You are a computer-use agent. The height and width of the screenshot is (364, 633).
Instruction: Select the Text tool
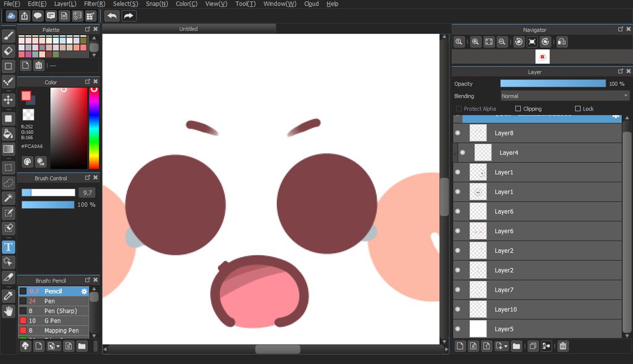coord(9,247)
